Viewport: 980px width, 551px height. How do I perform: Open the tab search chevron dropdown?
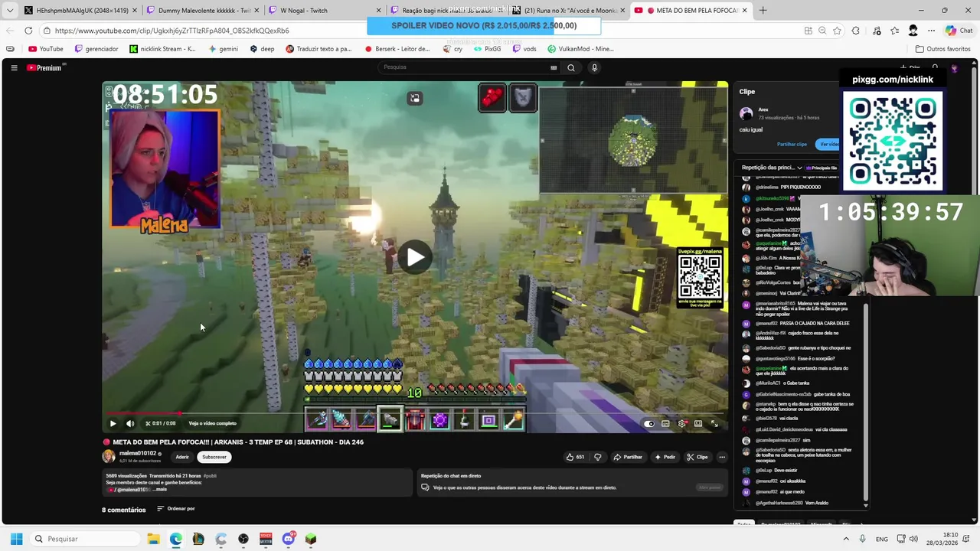[10, 11]
